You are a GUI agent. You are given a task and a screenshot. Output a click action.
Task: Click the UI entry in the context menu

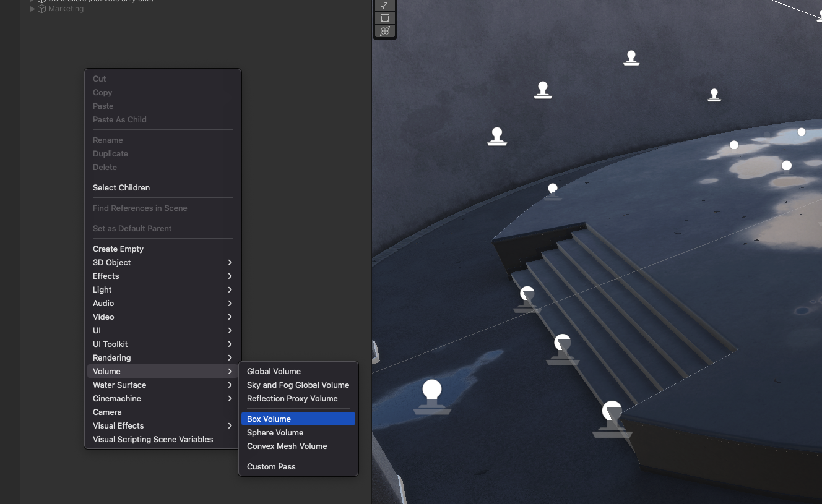tap(163, 330)
